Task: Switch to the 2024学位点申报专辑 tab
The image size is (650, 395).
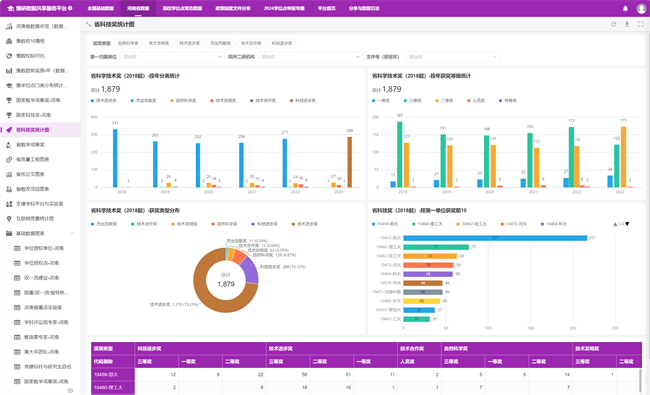Action: point(284,8)
